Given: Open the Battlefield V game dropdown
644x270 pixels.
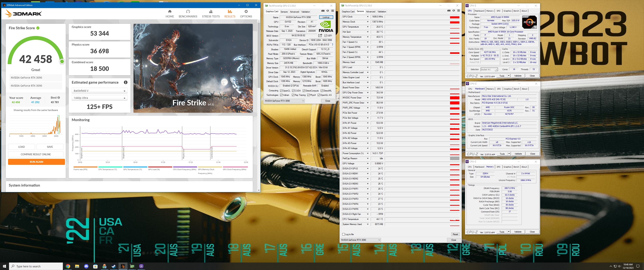Looking at the screenshot, I should point(99,91).
